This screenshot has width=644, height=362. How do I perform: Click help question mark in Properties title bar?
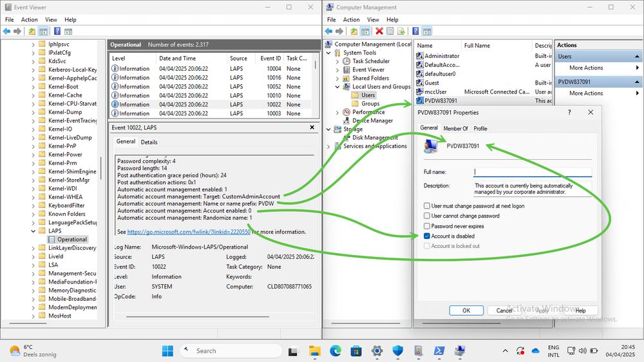[x=569, y=112]
